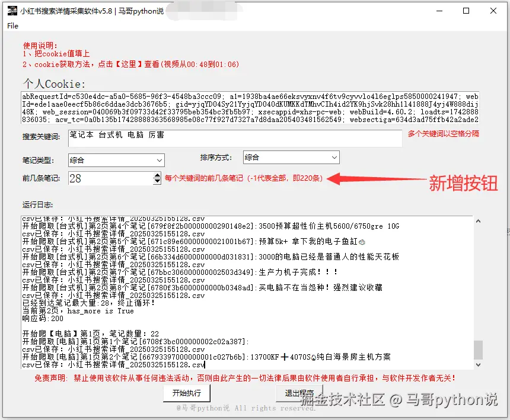Click the down arrow of the 前几条笔记 spinner
This screenshot has width=510, height=420.
[157, 182]
